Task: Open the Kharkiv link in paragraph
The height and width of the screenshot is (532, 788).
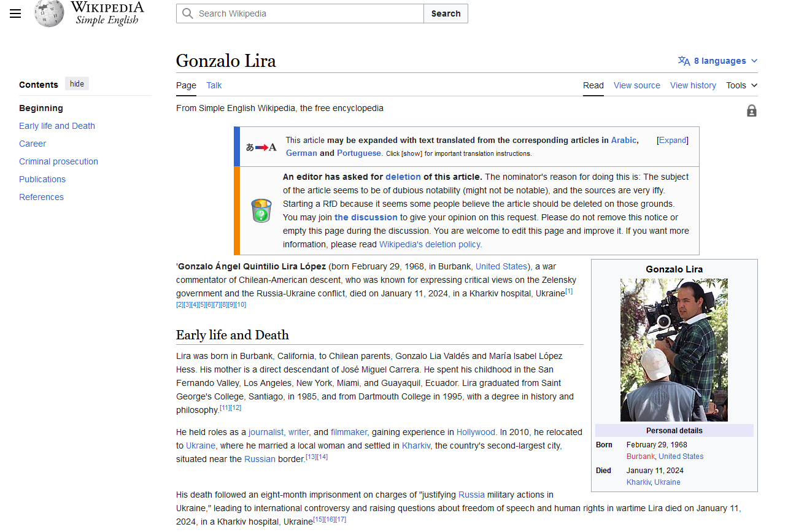Action: 416,445
